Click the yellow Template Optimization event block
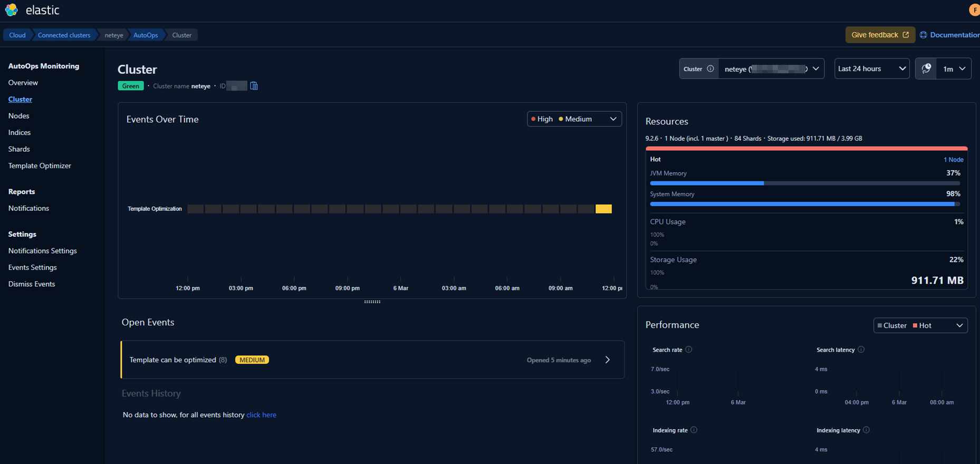The height and width of the screenshot is (464, 980). click(603, 209)
